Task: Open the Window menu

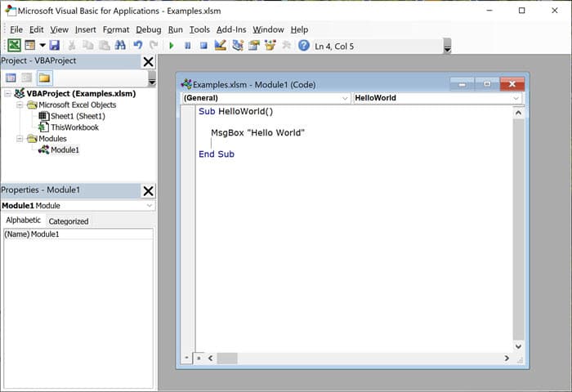Action: (268, 29)
